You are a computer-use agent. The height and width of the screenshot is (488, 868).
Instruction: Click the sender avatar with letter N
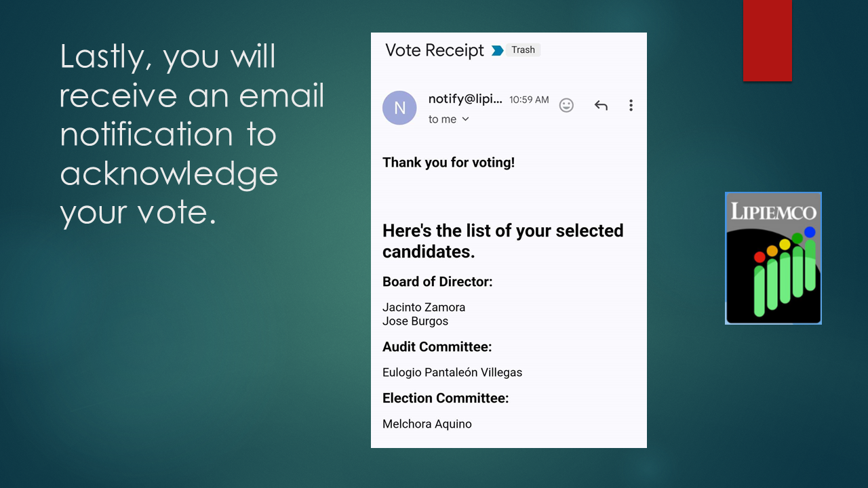[399, 108]
